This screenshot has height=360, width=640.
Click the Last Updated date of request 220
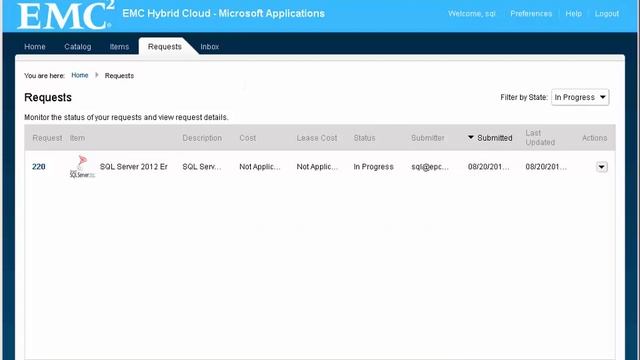coord(546,167)
